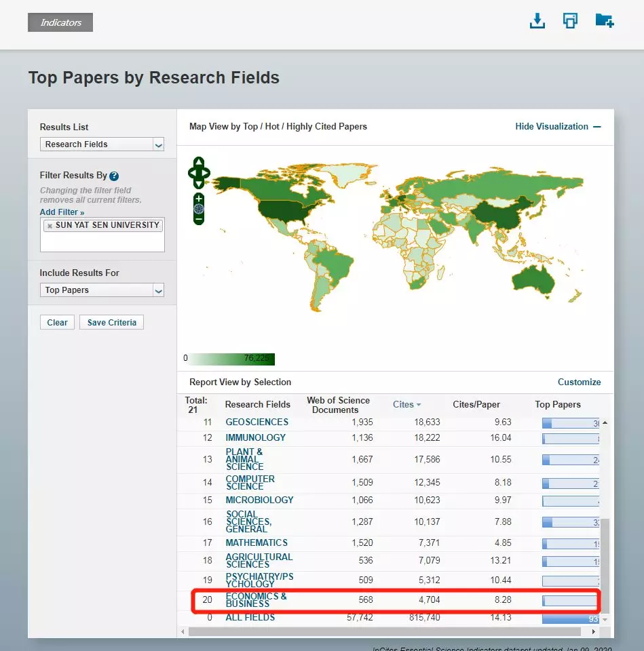Click the Clear button
Viewport: 644px width, 651px height.
click(57, 323)
